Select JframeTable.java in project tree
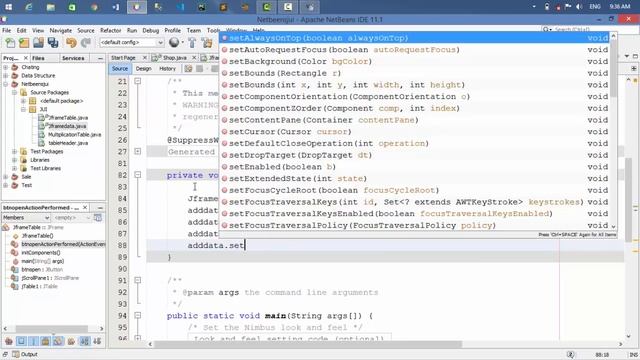640x360 pixels. (x=68, y=118)
